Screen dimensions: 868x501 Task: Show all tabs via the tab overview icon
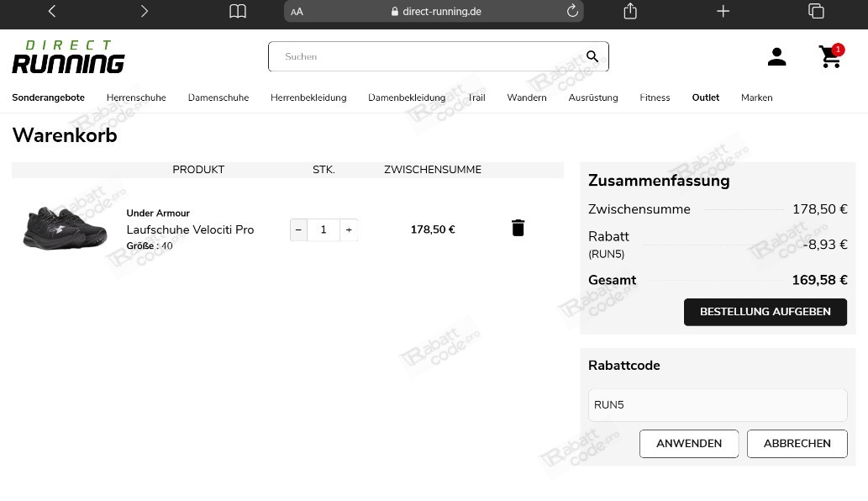[816, 11]
